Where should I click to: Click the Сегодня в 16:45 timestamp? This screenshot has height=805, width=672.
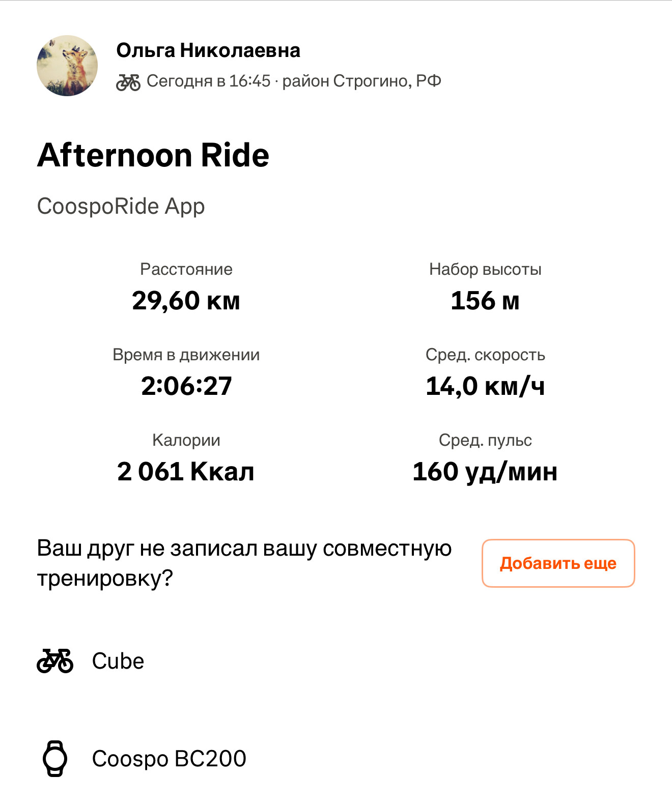pos(209,81)
